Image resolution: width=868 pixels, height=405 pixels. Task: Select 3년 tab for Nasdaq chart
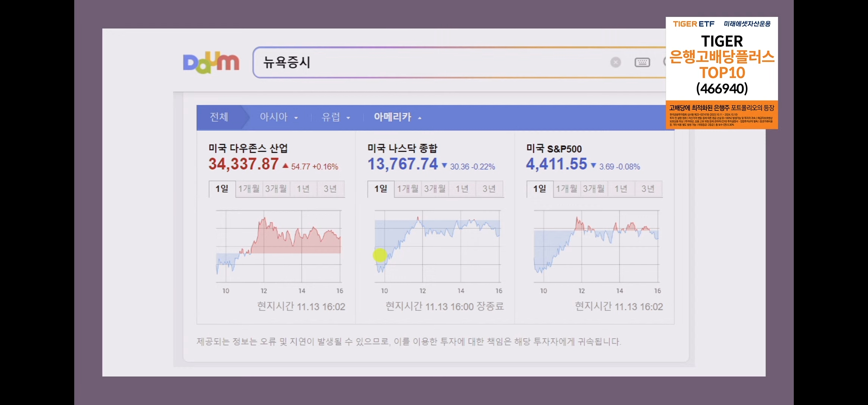point(489,189)
